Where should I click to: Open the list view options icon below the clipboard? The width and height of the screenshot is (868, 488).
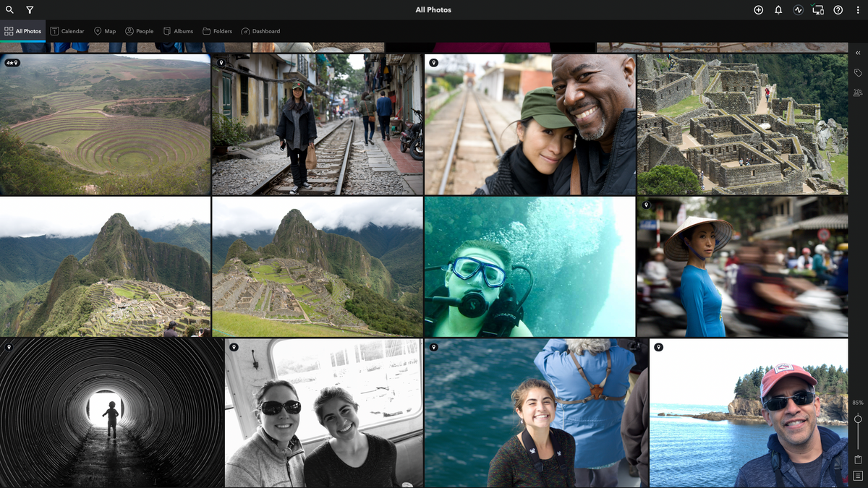[x=858, y=475]
